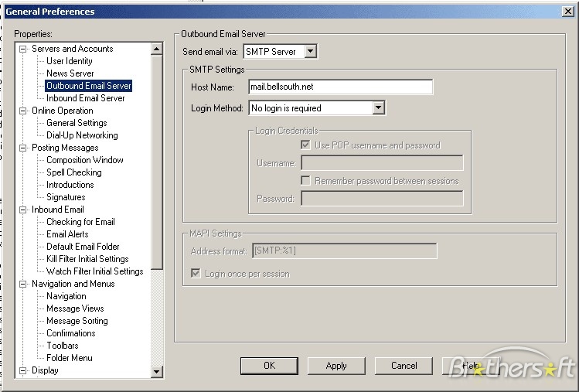Viewport: 579px width, 392px height.
Task: Collapse the Posting Messages tree node
Action: click(23, 148)
